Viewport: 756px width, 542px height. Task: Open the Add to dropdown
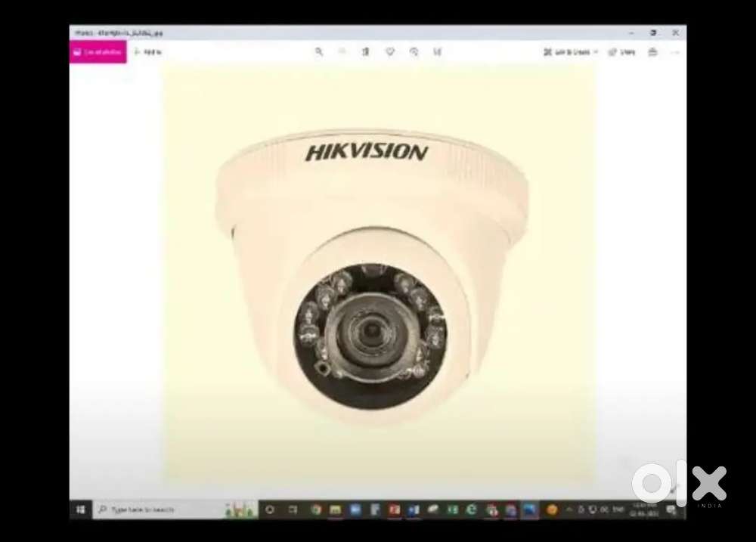148,52
